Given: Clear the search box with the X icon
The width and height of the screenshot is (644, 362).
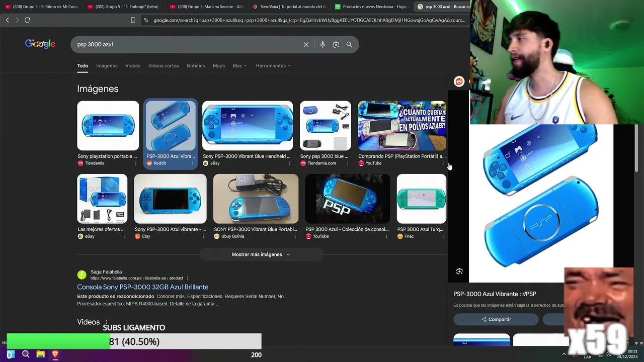Looking at the screenshot, I should click(306, 44).
